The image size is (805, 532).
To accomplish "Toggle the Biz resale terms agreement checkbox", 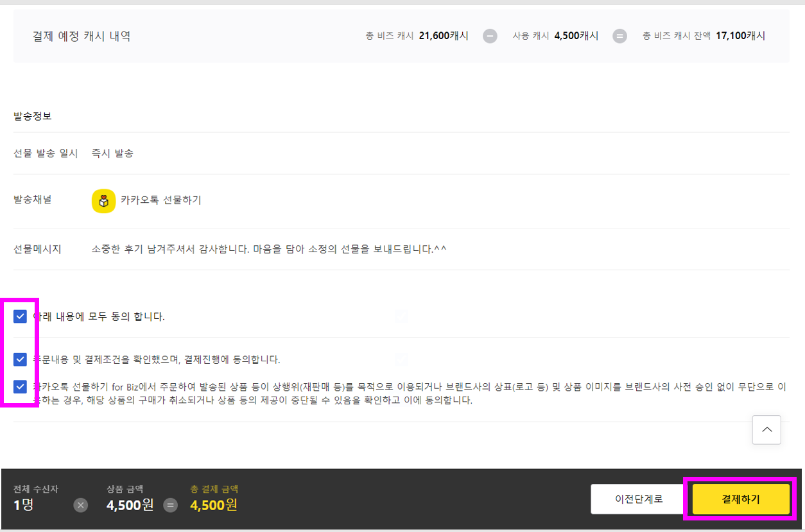I will coord(20,387).
